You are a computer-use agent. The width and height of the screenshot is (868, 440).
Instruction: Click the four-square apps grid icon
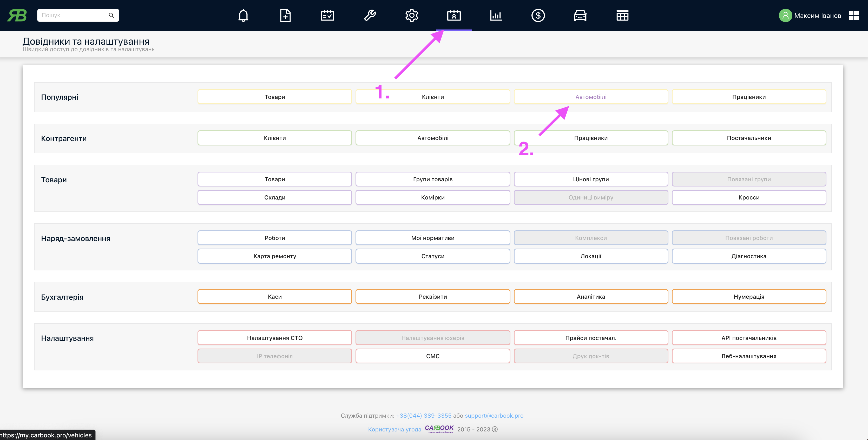[x=853, y=16]
